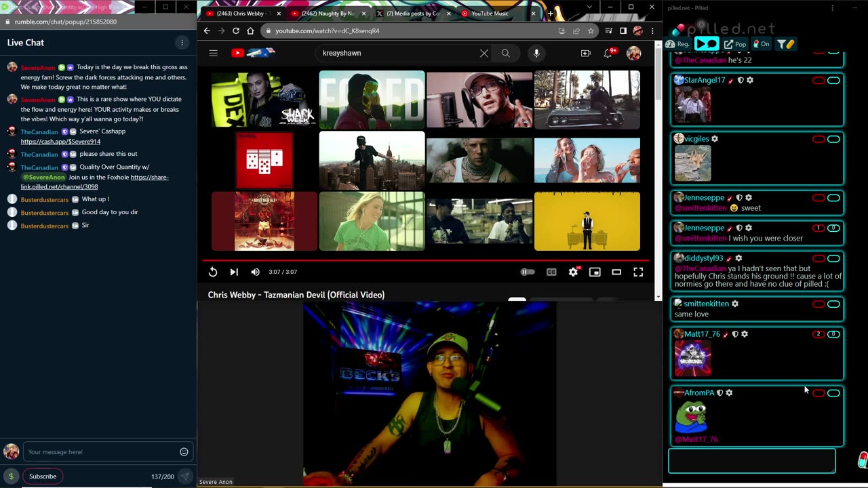This screenshot has height=488, width=868.
Task: Open the Chrome media controls dropdown
Action: click(x=608, y=30)
